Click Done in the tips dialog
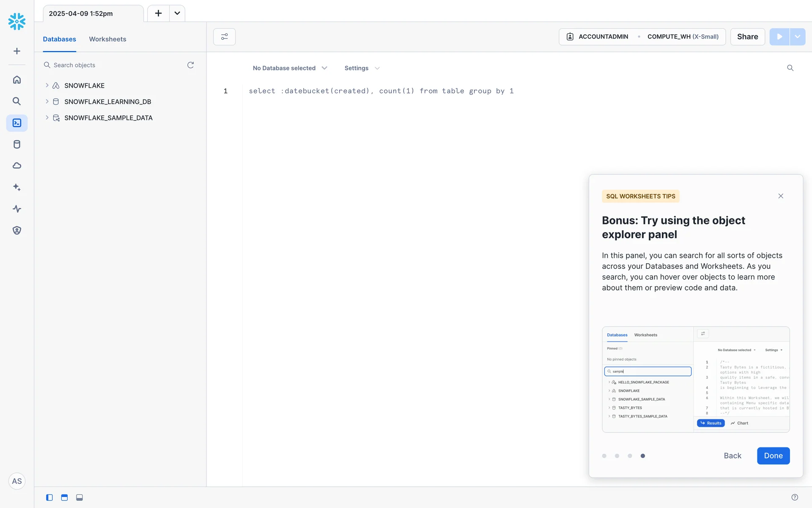This screenshot has width=812, height=508. point(773,456)
